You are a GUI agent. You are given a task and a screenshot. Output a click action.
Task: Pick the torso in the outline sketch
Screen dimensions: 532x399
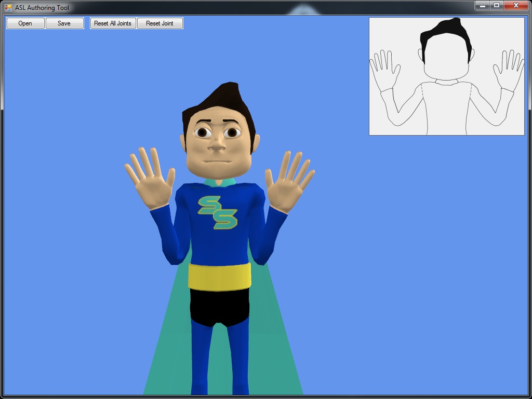[446, 109]
